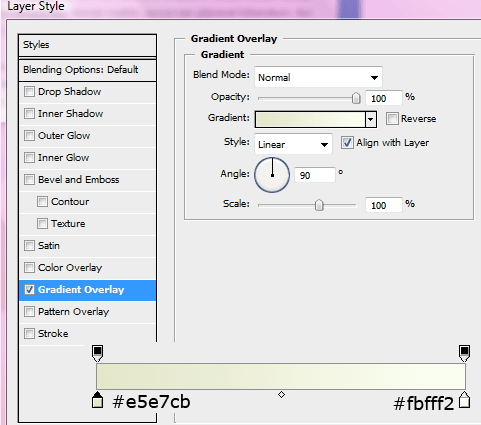Open the Styles panel header
Screen dimensions: 481x425
[88, 45]
